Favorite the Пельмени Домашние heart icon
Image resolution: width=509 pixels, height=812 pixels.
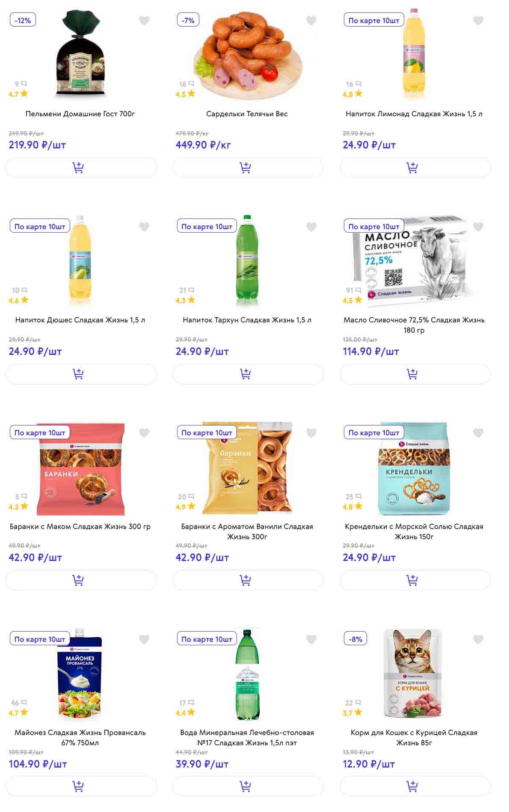pos(144,21)
